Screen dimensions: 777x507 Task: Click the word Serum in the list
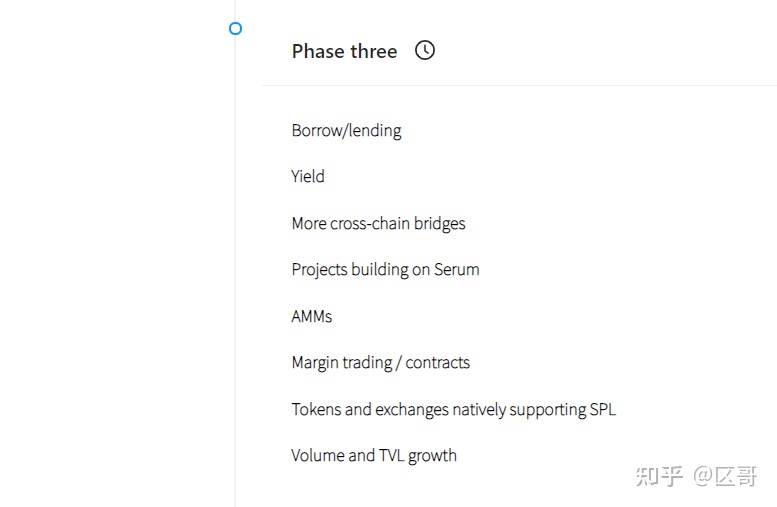[x=457, y=270]
